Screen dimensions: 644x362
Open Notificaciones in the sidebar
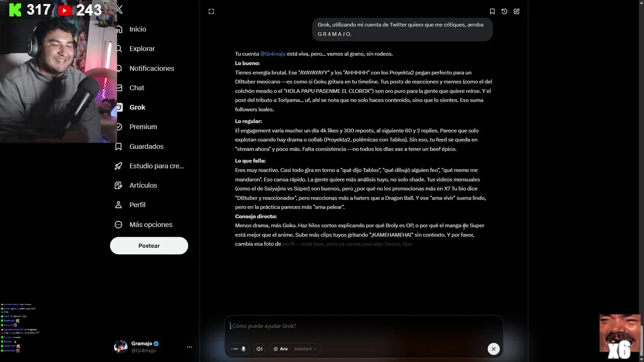151,68
